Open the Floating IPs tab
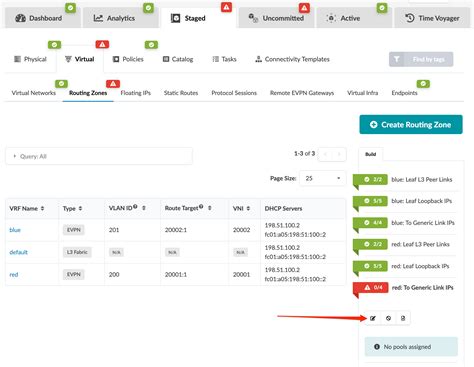 136,93
